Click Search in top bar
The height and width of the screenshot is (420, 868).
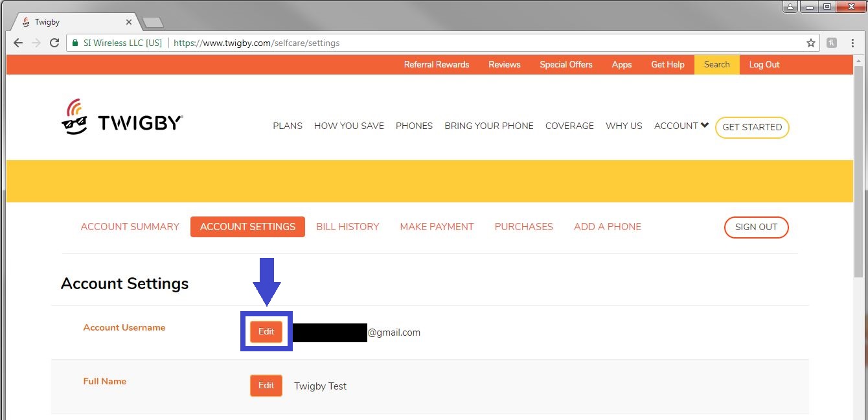click(716, 65)
